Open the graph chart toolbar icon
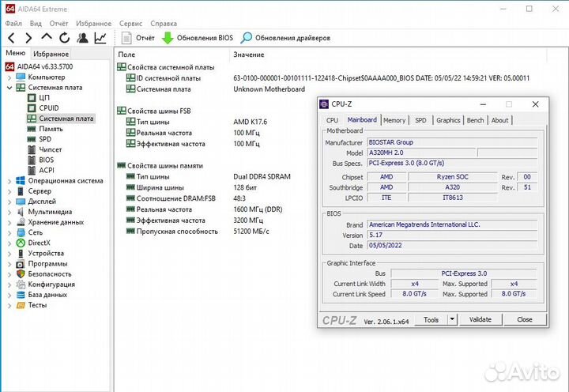The image size is (569, 392). click(100, 38)
